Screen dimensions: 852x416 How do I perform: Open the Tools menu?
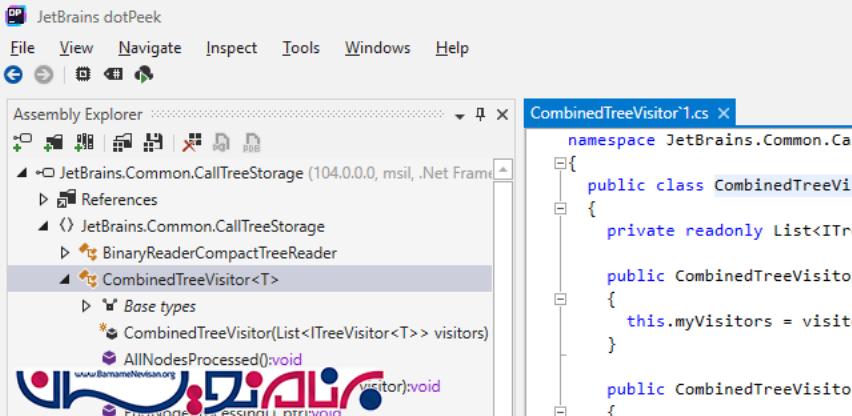(301, 48)
